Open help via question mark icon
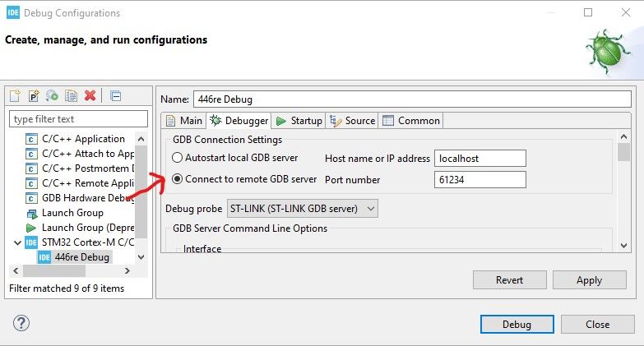Viewport: 644px width, 346px height. tap(21, 323)
